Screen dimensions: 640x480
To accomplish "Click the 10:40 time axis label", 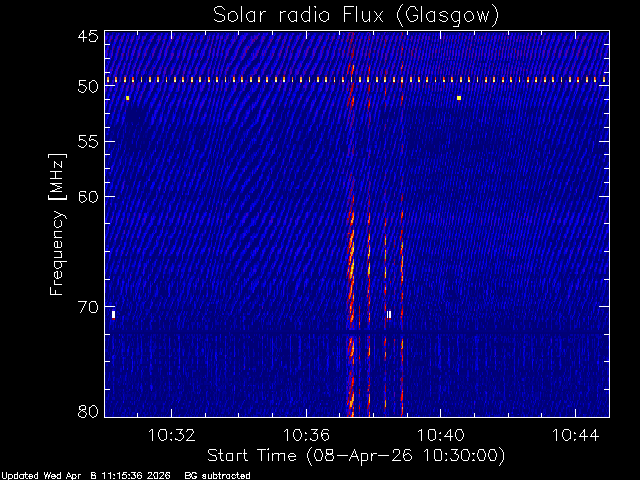I will click(440, 435).
